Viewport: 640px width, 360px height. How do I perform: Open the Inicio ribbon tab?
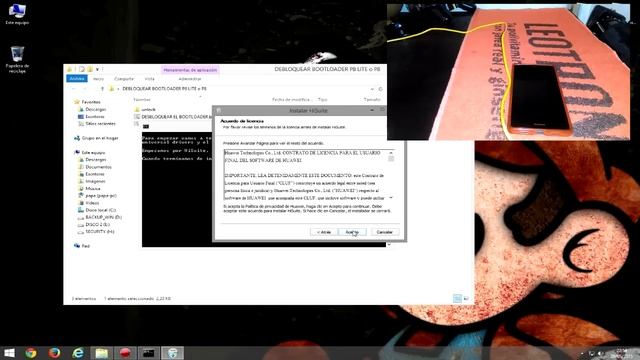tap(98, 79)
